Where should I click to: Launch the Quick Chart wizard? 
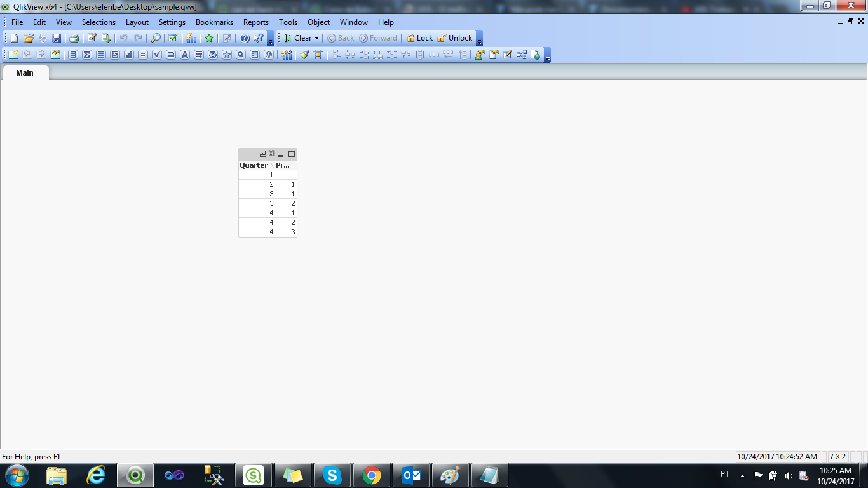coord(191,38)
